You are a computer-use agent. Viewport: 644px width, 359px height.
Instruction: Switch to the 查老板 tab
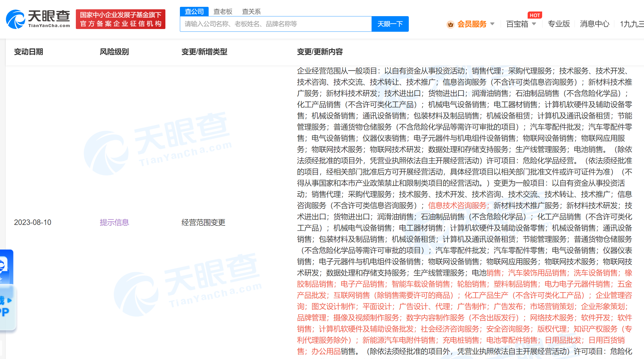point(223,11)
